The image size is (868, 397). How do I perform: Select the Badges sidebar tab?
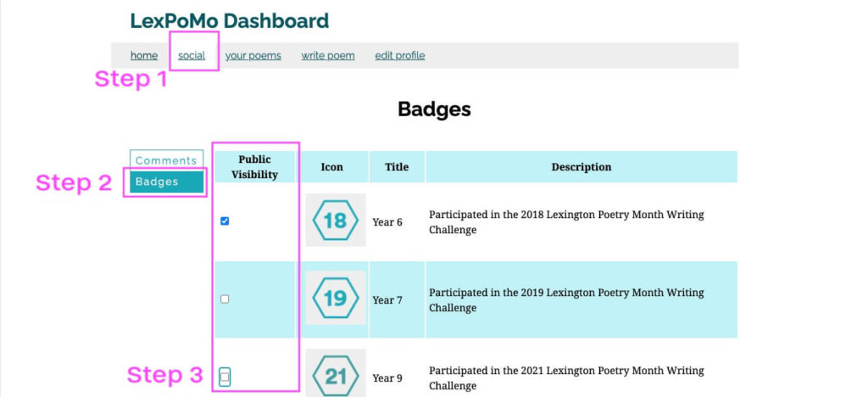[x=167, y=182]
